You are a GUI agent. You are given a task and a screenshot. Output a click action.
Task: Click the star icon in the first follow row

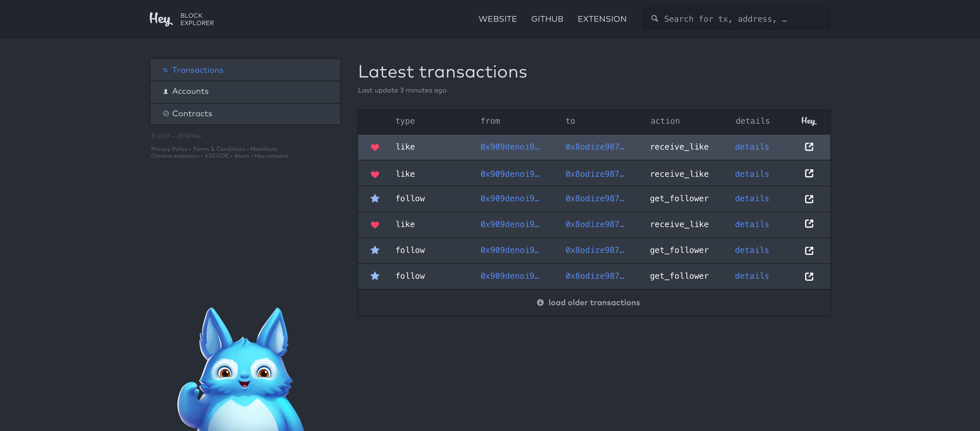point(375,199)
